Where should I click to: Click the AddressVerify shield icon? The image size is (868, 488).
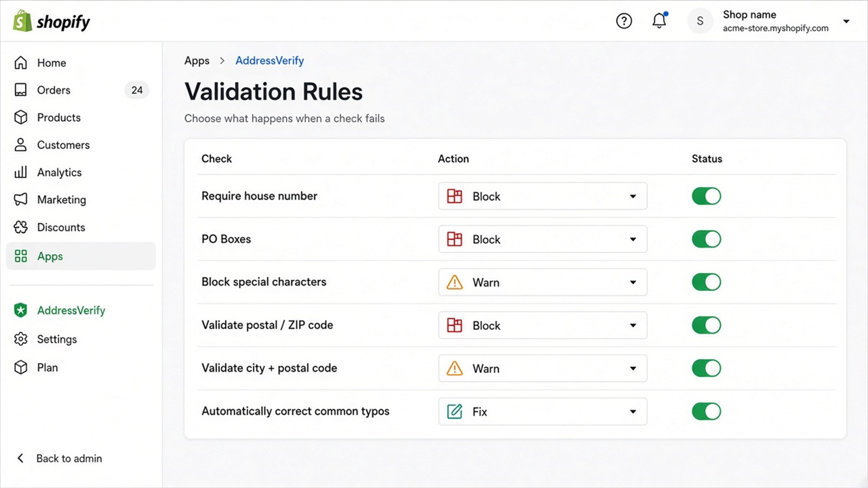point(21,310)
